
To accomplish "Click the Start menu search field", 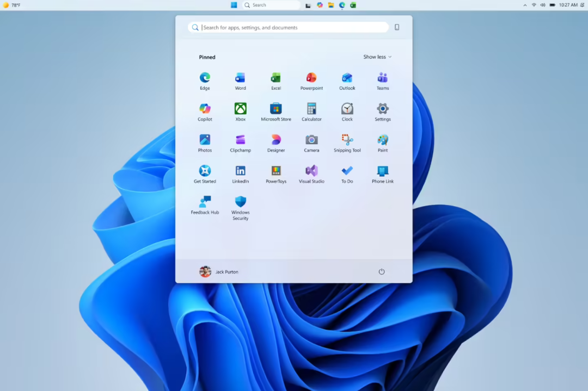I will pos(288,27).
